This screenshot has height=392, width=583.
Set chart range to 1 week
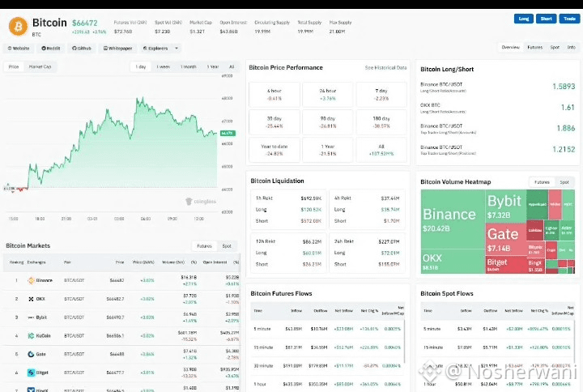point(164,67)
